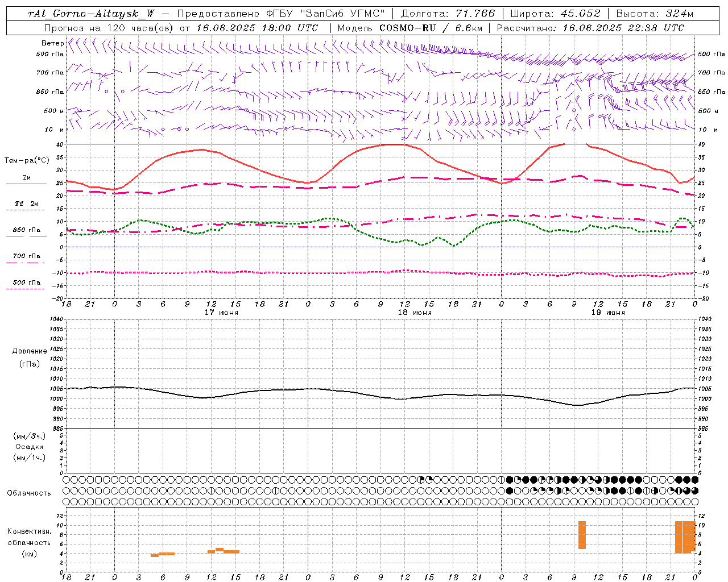This screenshot has height=582, width=728.
Task: Click the "700 гПа" temperature legend entry
Action: 27,256
